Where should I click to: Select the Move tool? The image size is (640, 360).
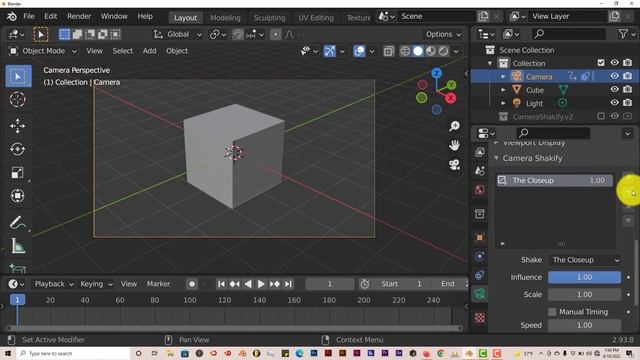(18, 126)
